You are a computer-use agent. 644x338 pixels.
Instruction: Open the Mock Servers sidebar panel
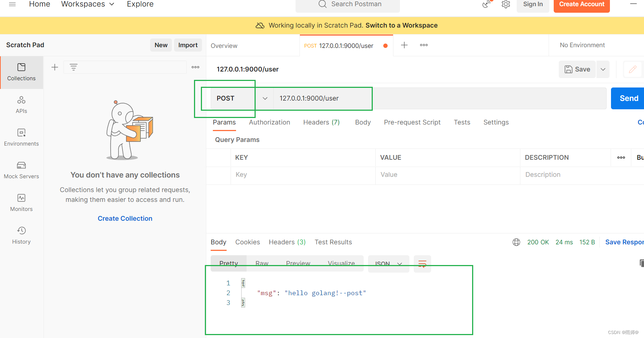coord(21,170)
